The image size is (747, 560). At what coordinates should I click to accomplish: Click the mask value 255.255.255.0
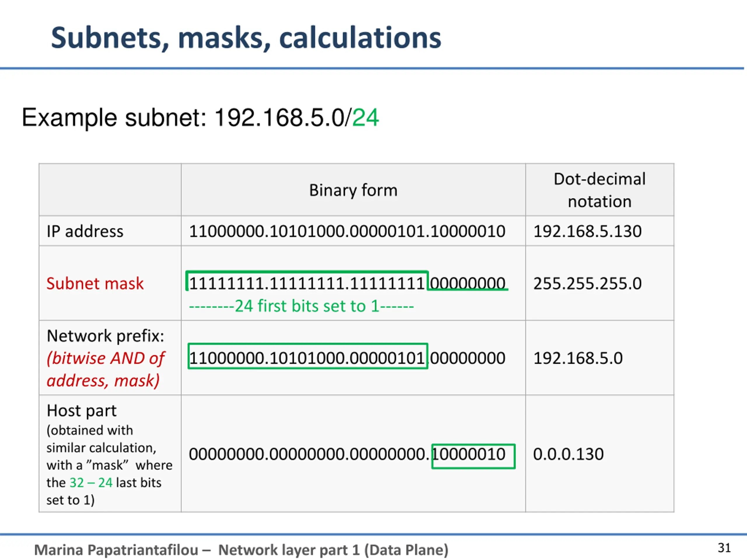click(587, 283)
